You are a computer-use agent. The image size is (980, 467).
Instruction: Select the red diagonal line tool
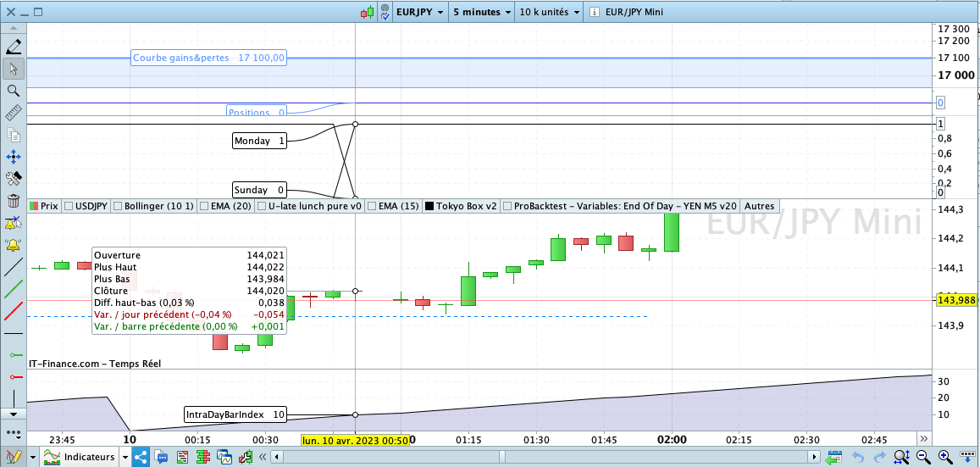pos(13,311)
